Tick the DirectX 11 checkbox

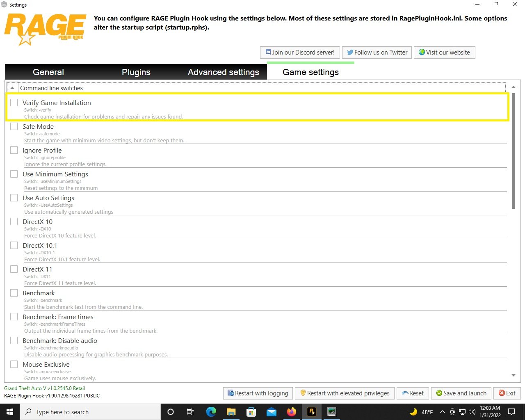[14, 269]
